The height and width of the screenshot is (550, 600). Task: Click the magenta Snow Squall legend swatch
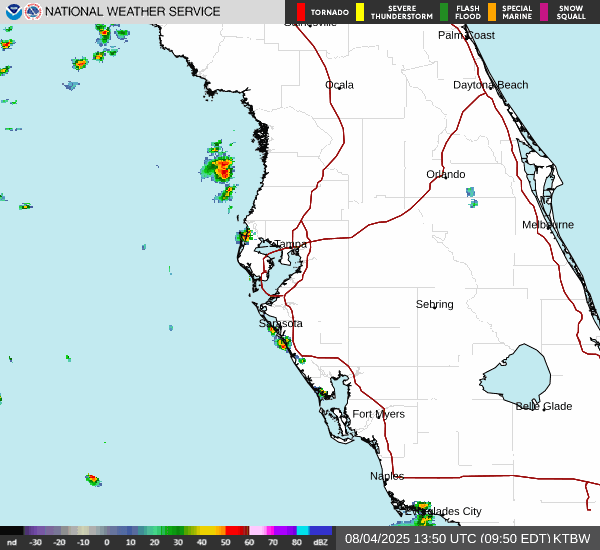coord(545,12)
